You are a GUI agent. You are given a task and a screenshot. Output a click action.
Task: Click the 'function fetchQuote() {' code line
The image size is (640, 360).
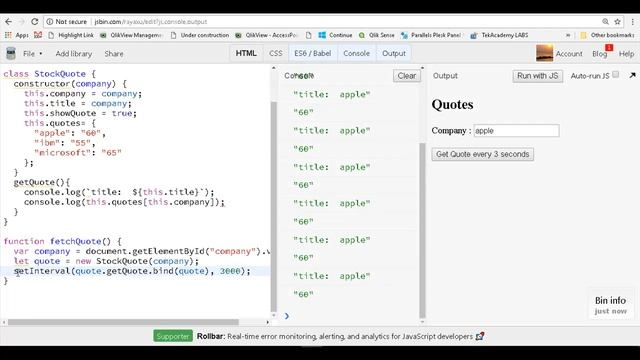pyautogui.click(x=62, y=241)
